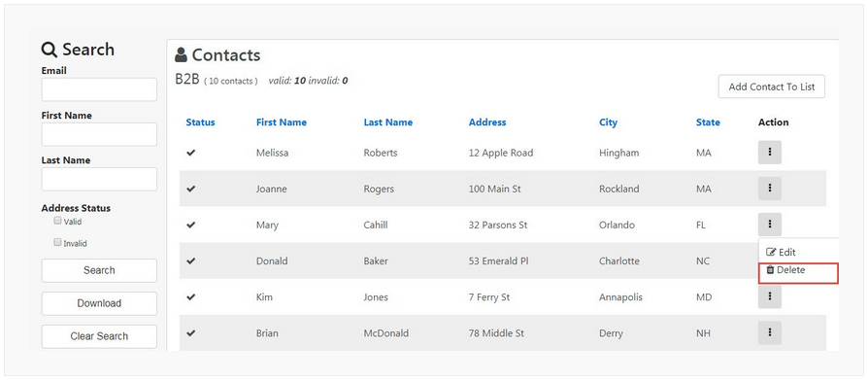868x382 pixels.
Task: Select the address 32 Parsons St
Action: pos(498,225)
